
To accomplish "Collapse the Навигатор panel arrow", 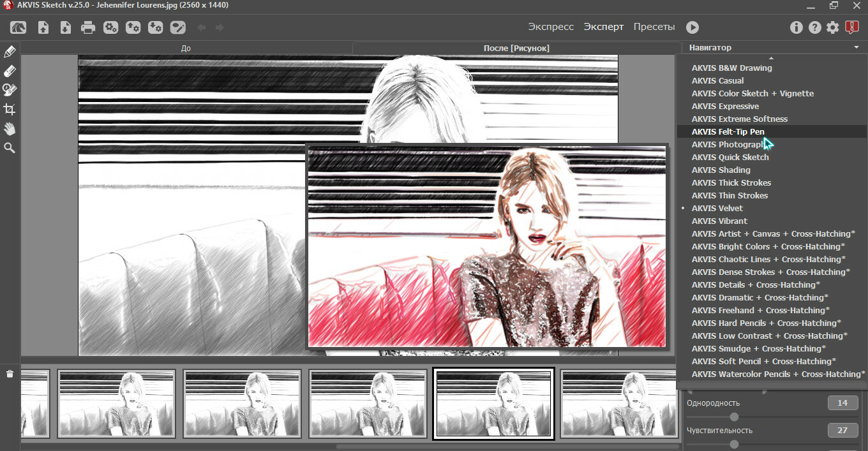I will [856, 48].
